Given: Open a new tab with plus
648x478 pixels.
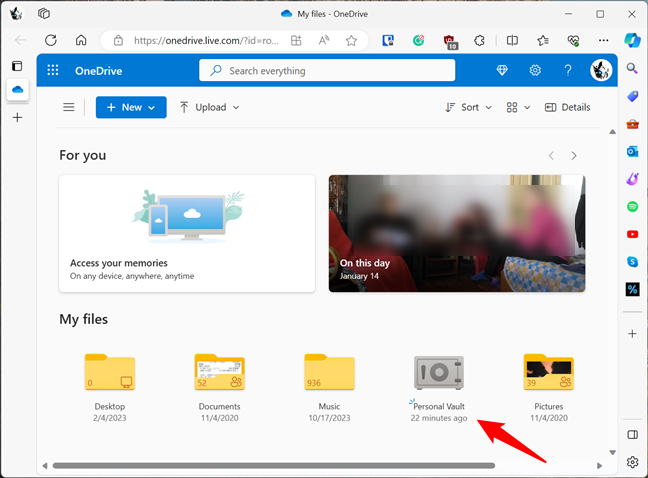Looking at the screenshot, I should (x=17, y=118).
